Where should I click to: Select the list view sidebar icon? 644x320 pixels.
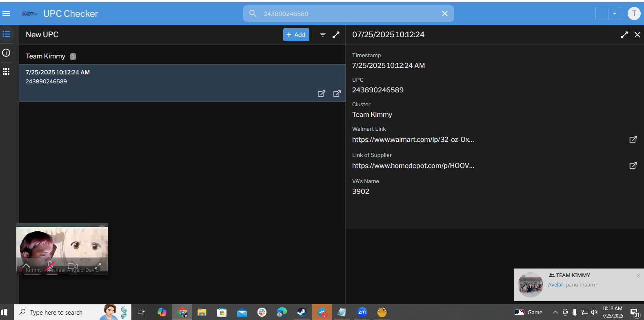tap(6, 34)
